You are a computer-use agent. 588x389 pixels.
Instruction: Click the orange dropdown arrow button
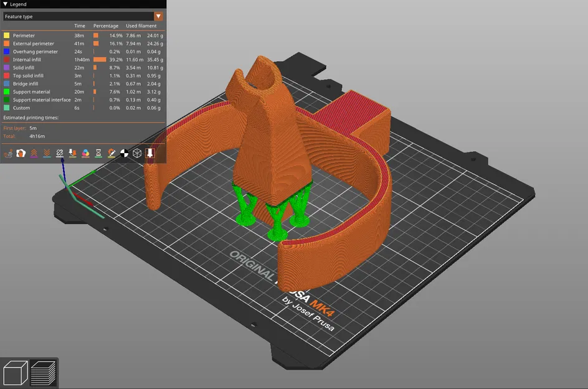(x=158, y=16)
